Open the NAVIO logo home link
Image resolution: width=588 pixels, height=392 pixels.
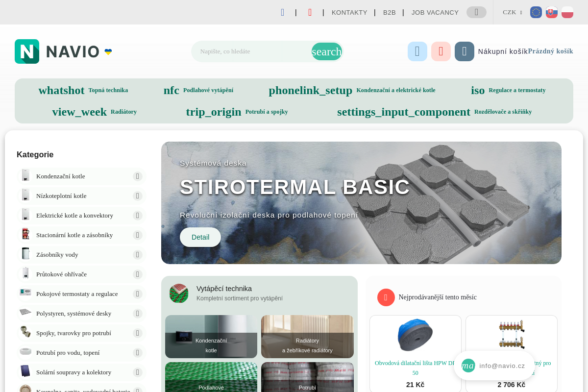[x=64, y=51]
